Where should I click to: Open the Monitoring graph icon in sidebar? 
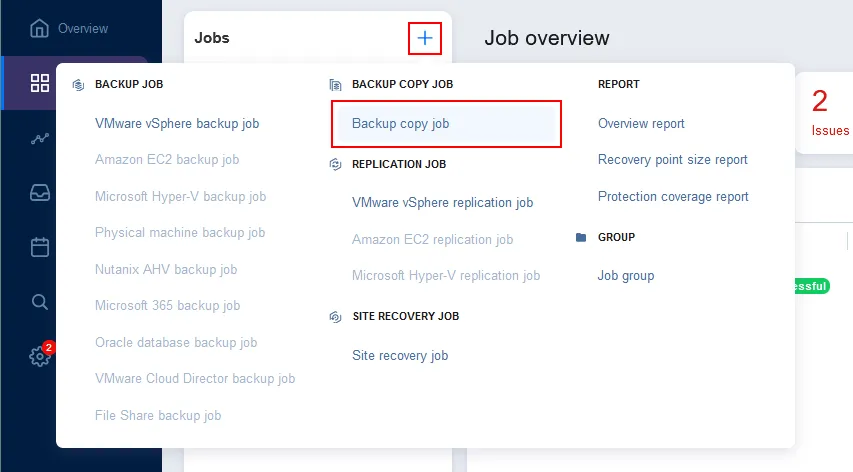40,138
